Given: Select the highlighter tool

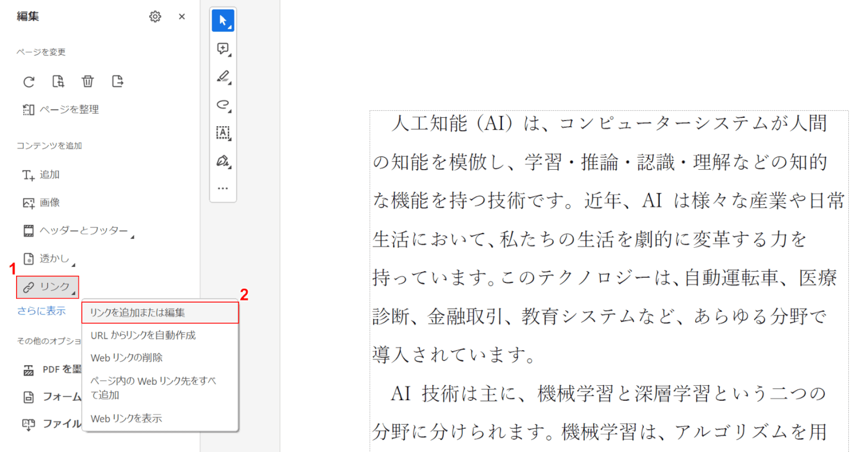Looking at the screenshot, I should coord(223,77).
